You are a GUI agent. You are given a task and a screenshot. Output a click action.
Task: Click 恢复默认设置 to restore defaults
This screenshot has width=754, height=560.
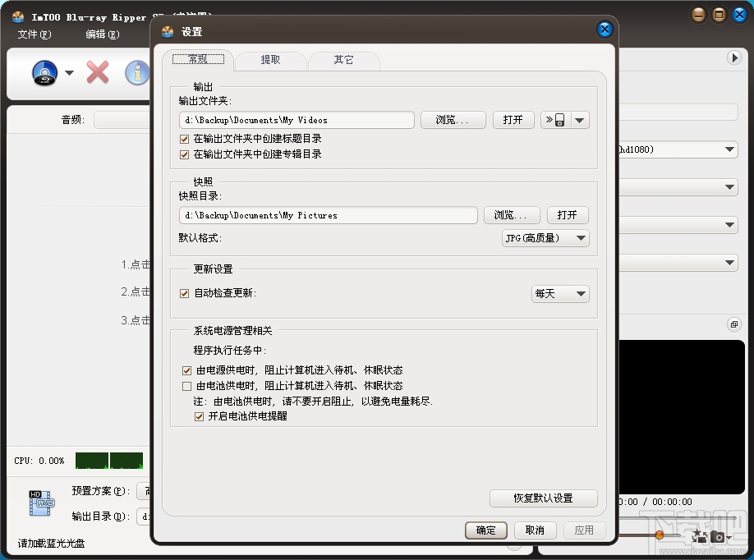click(x=543, y=498)
